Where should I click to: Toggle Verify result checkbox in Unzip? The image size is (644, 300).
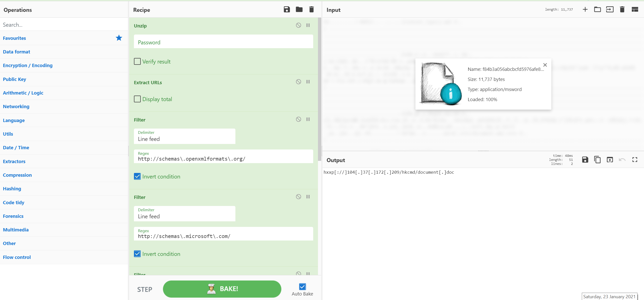point(137,61)
